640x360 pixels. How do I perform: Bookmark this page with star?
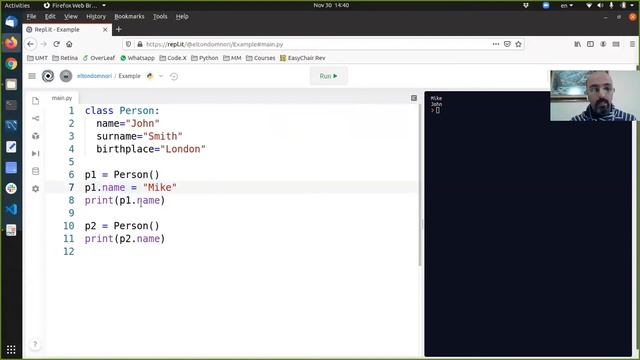[518, 44]
